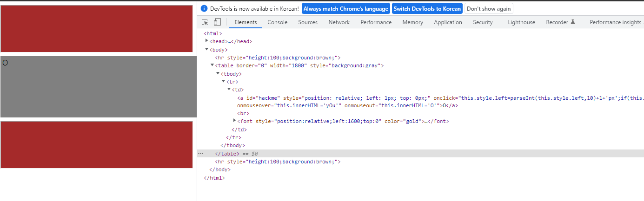Select the opening html tag line
Screen dimensions: 644x201
point(213,33)
